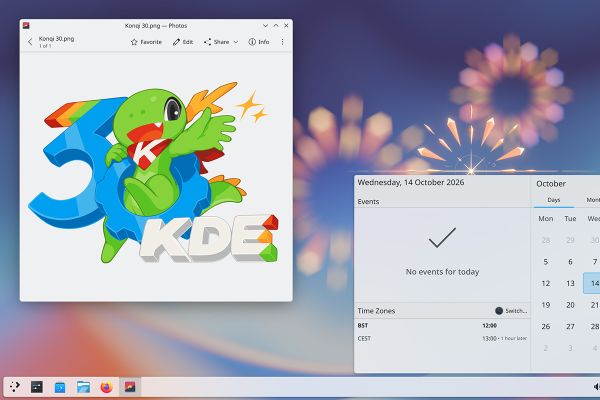The height and width of the screenshot is (400, 600).
Task: Click the October month heading
Action: pos(551,184)
